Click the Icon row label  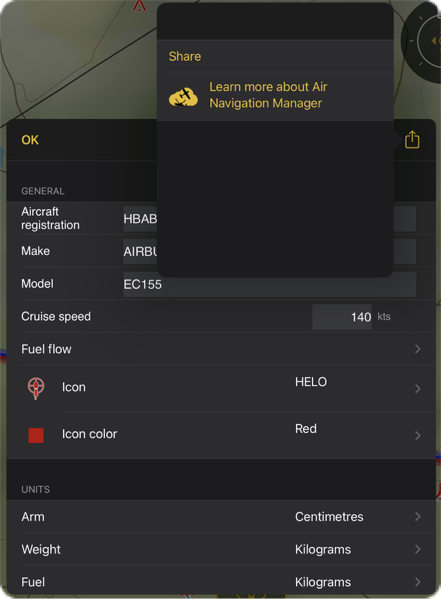pyautogui.click(x=74, y=387)
